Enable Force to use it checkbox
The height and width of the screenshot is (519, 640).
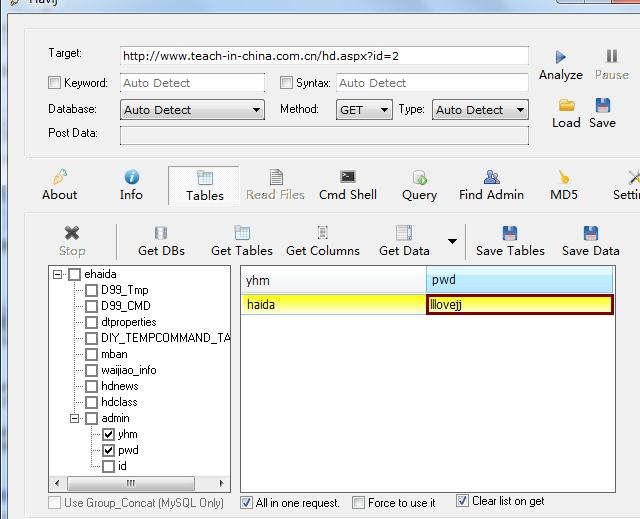coord(358,502)
